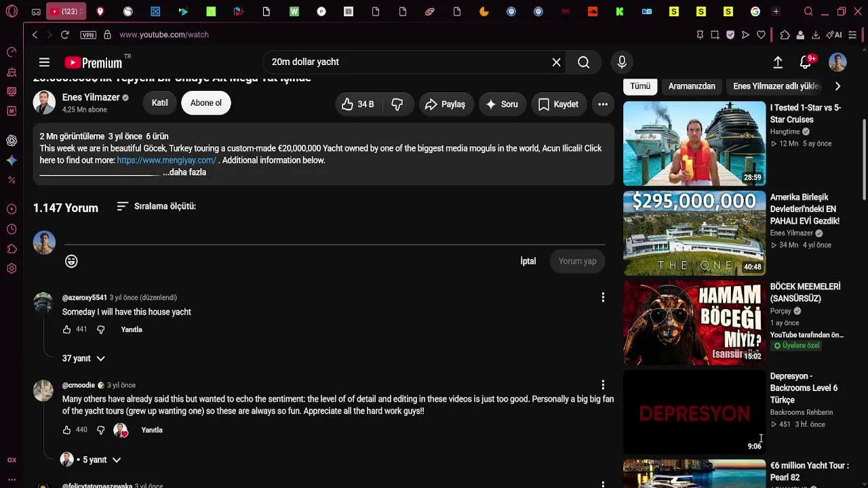Viewport: 868px width, 488px height.
Task: Open ChatGPT in the Opera sidebar
Action: pyautogui.click(x=12, y=140)
